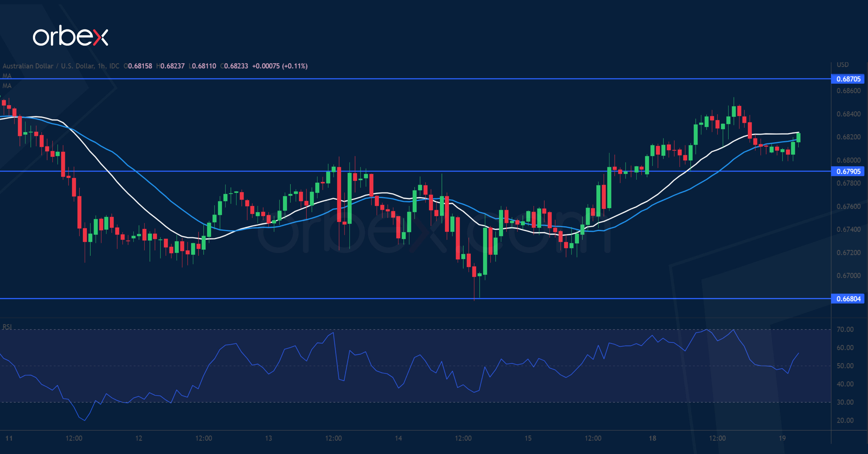Click the 30.00 RSI scale value
The image size is (868, 454).
point(845,402)
